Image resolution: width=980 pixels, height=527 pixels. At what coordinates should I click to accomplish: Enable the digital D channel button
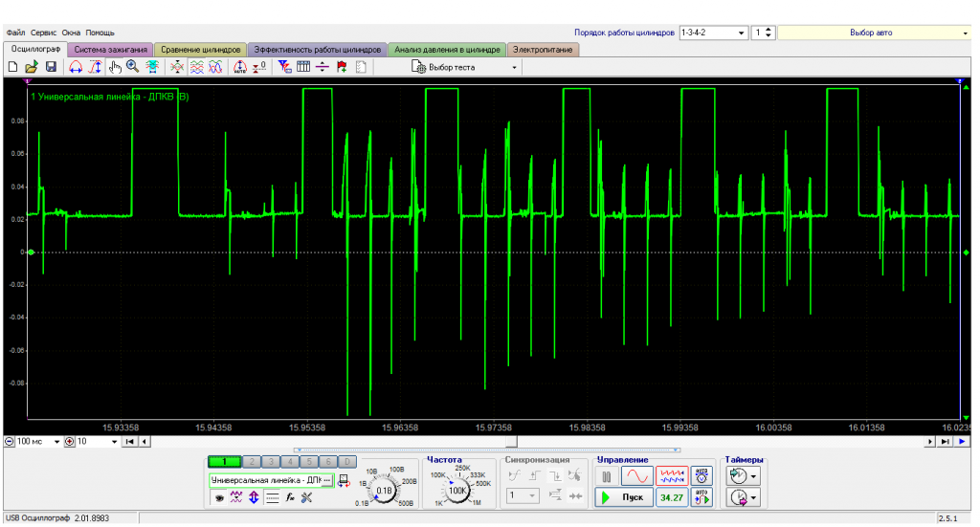click(346, 462)
